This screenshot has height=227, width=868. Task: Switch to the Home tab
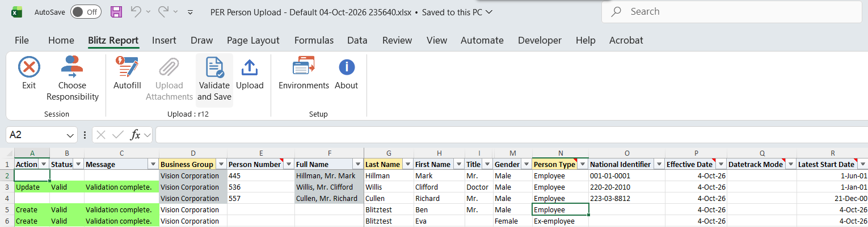point(61,40)
